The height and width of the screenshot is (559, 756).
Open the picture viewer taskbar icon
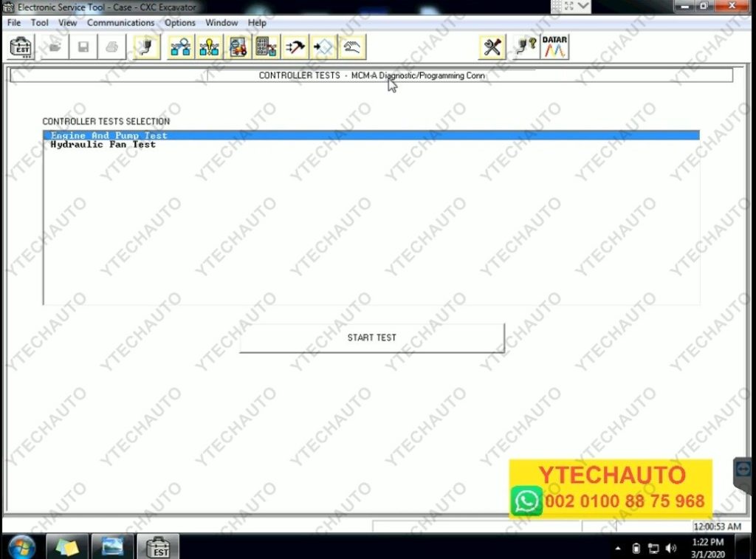tap(112, 547)
